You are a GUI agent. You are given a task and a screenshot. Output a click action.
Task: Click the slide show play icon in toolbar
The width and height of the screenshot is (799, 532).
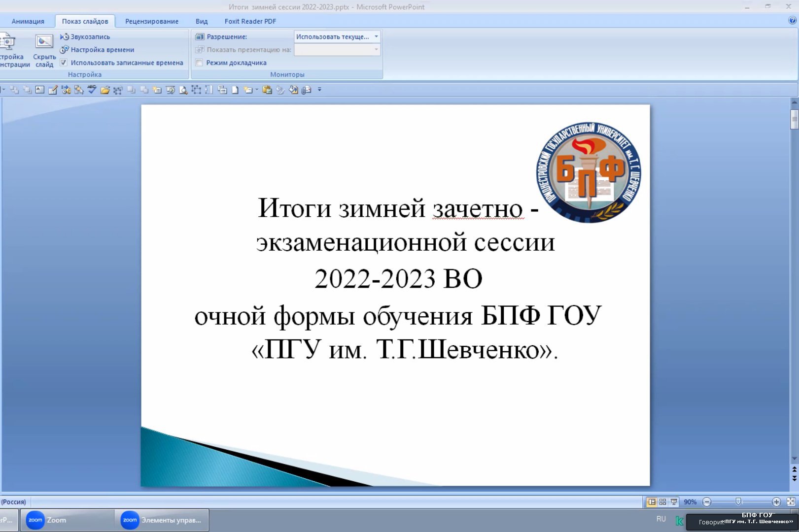point(171,90)
